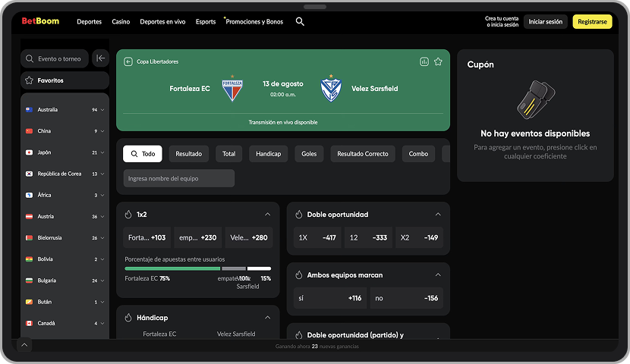Open Esports in the top menu
The width and height of the screenshot is (630, 364).
coord(206,22)
